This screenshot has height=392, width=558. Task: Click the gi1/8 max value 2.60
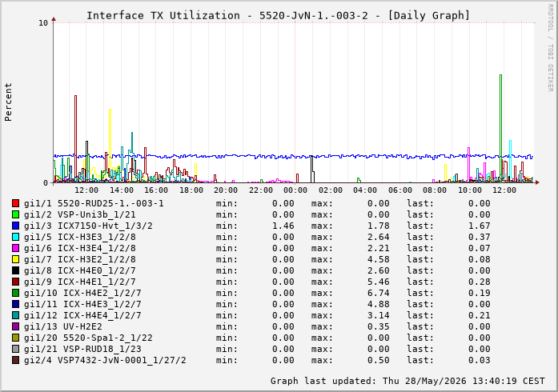coord(379,270)
